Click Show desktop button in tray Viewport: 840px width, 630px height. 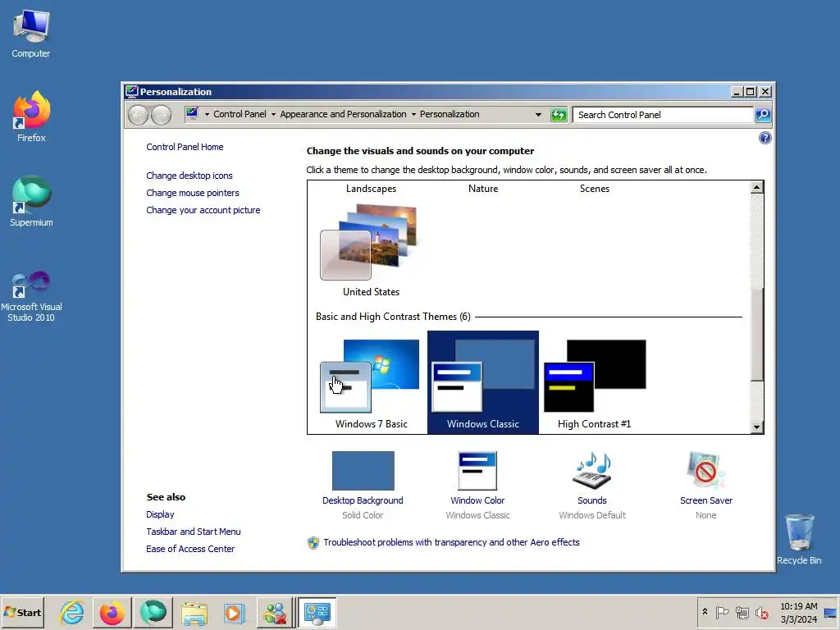point(831,612)
